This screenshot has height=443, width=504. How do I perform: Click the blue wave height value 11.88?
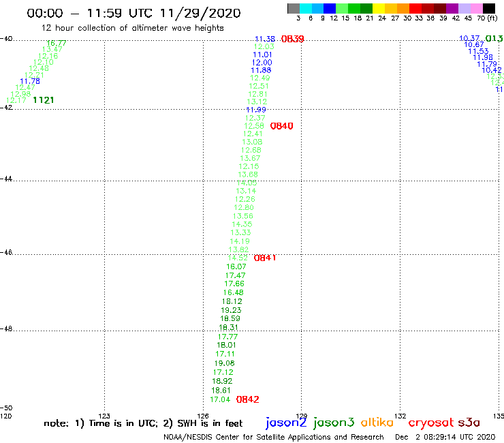(x=261, y=70)
